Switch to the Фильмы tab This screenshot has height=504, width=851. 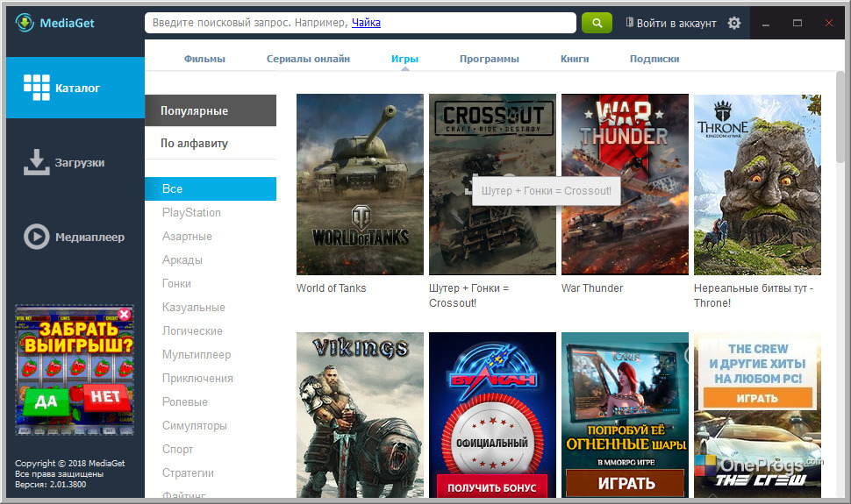pos(204,59)
